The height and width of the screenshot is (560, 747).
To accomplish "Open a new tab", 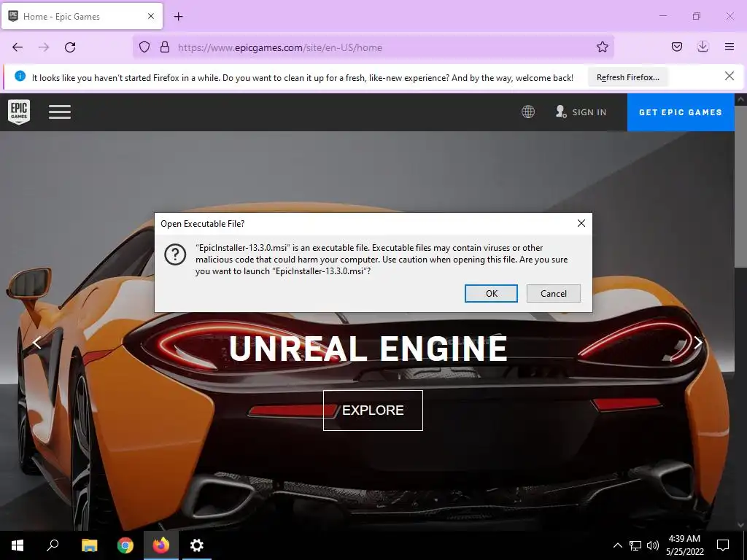I will click(x=178, y=17).
